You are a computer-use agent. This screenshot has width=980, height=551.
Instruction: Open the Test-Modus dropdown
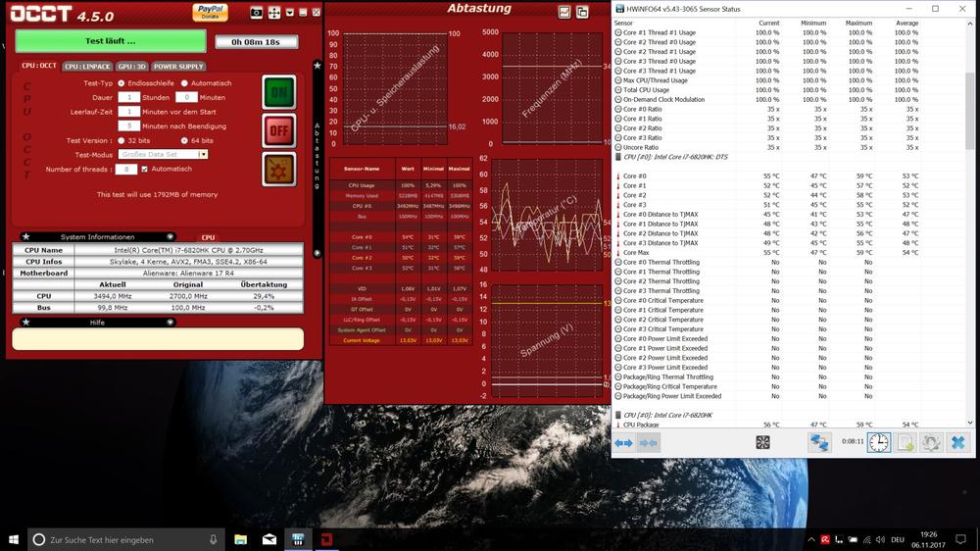point(203,154)
